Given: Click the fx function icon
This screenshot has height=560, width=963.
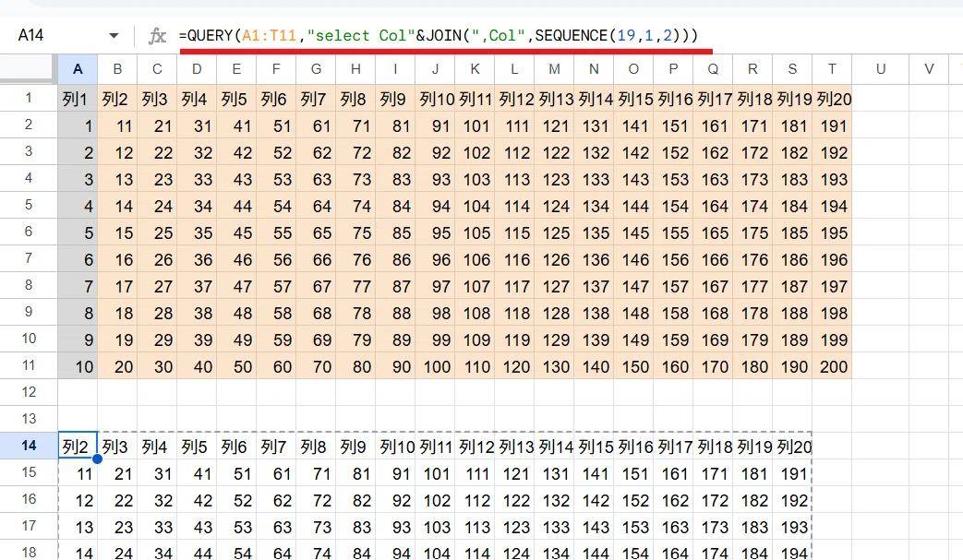Looking at the screenshot, I should point(157,36).
